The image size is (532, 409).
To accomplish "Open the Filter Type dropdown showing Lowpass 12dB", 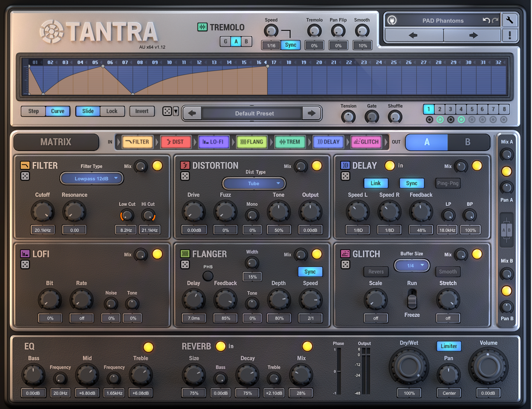I will (x=91, y=178).
